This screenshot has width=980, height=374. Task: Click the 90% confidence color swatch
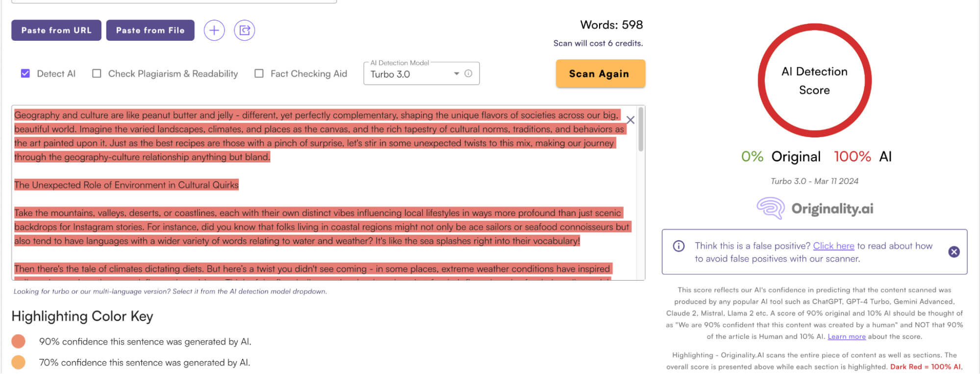point(19,341)
